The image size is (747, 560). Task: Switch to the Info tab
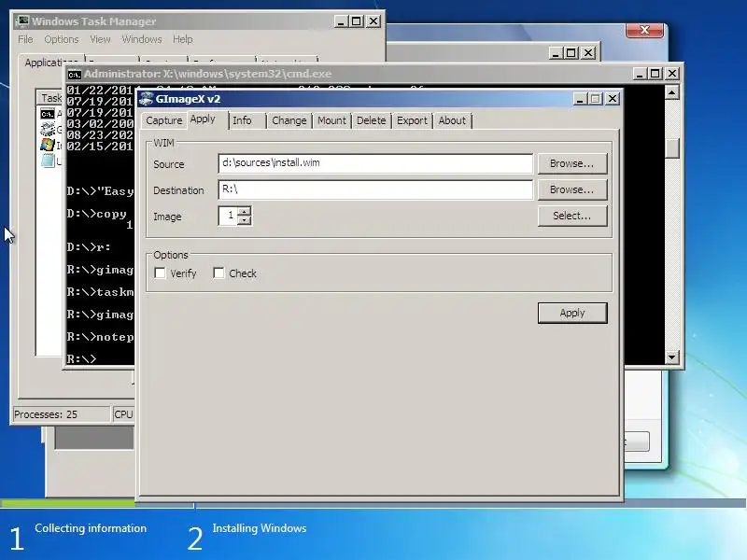coord(242,120)
